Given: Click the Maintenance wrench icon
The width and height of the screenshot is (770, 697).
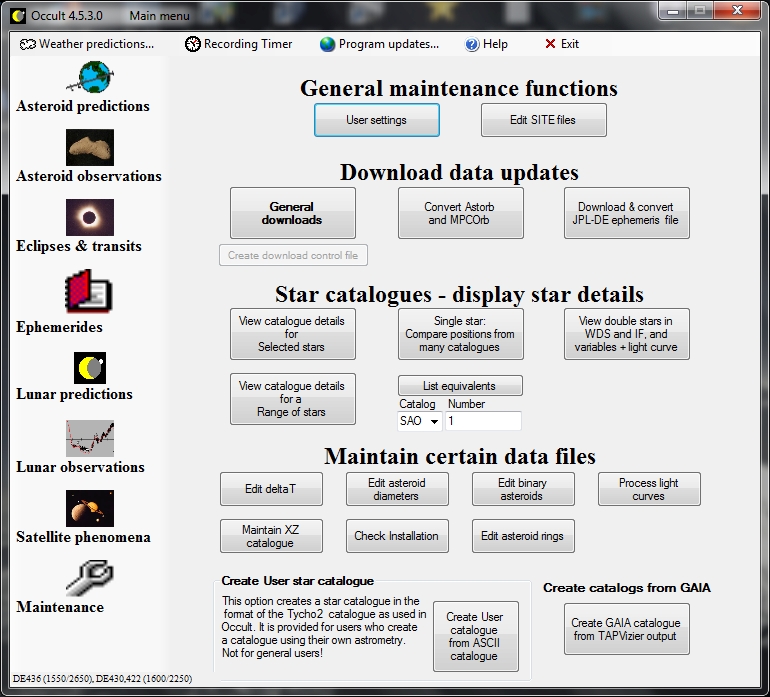Looking at the screenshot, I should [90, 578].
